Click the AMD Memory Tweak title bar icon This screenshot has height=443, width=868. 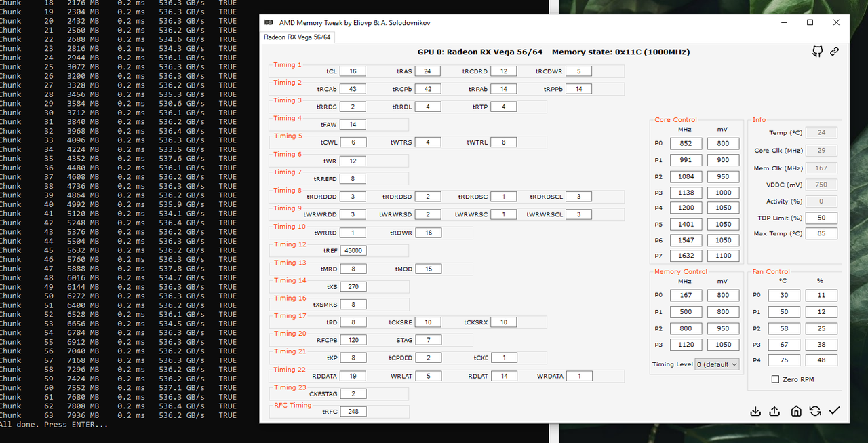click(x=269, y=22)
